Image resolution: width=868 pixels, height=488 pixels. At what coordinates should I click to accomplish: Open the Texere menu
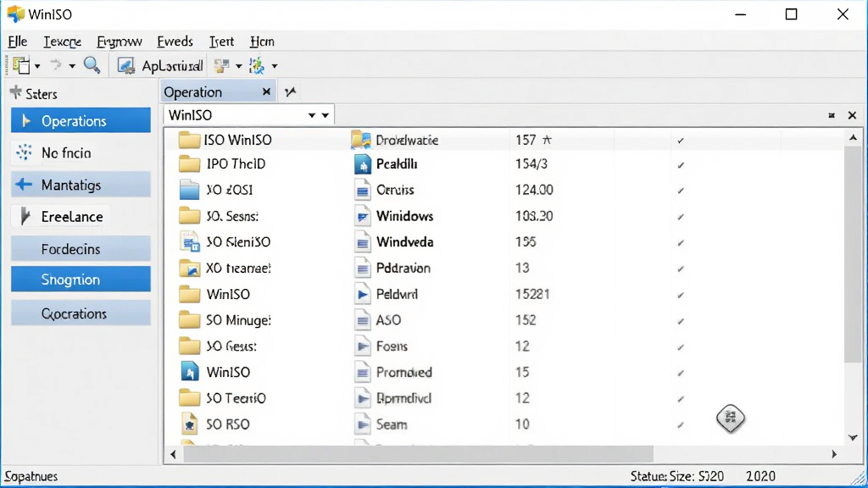coord(62,42)
